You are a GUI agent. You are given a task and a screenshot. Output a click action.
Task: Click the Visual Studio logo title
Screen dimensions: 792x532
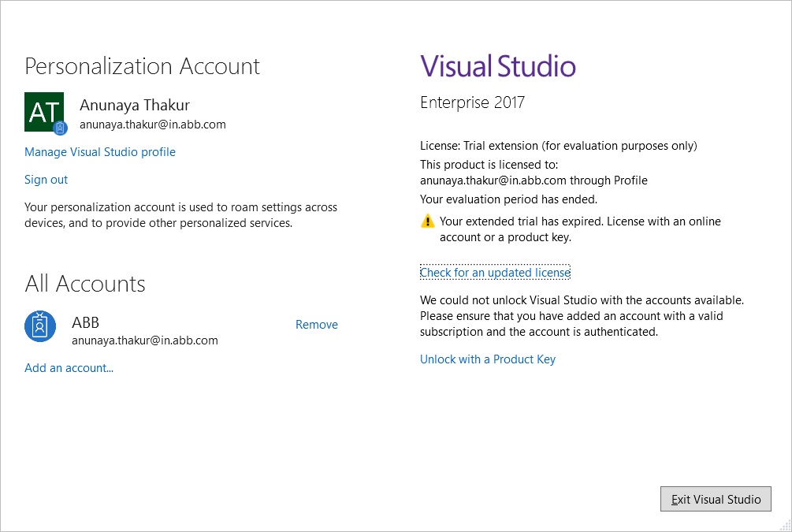point(498,67)
